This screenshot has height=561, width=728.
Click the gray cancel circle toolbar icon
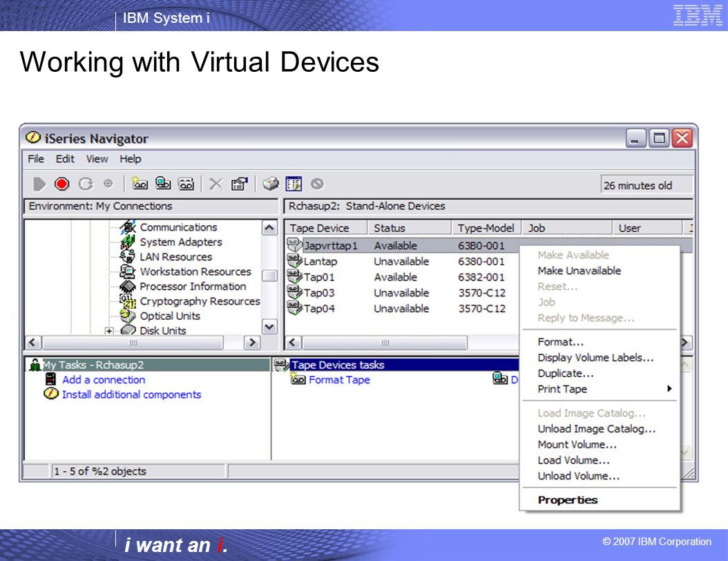[x=318, y=184]
